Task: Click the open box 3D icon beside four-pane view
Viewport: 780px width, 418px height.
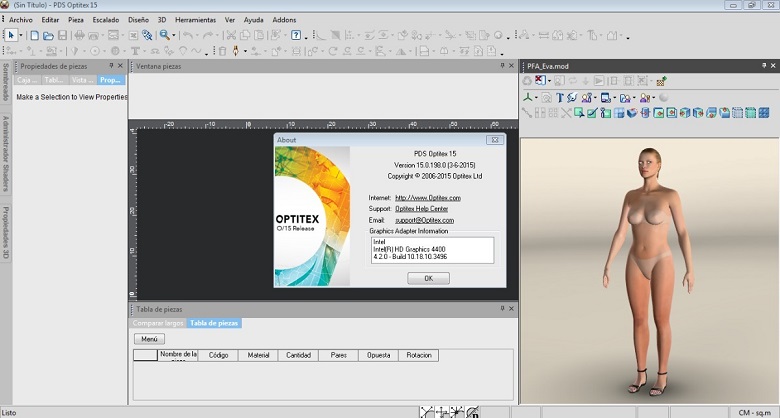Action: [x=632, y=113]
